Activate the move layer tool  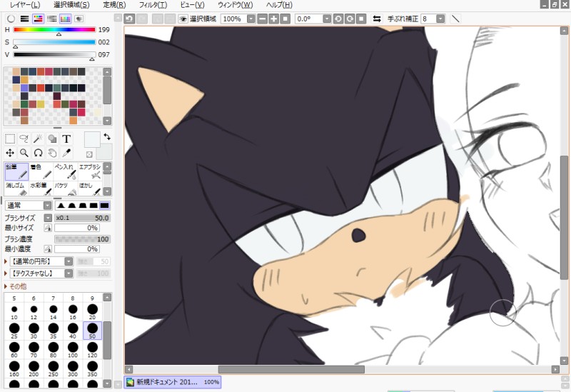[10, 153]
